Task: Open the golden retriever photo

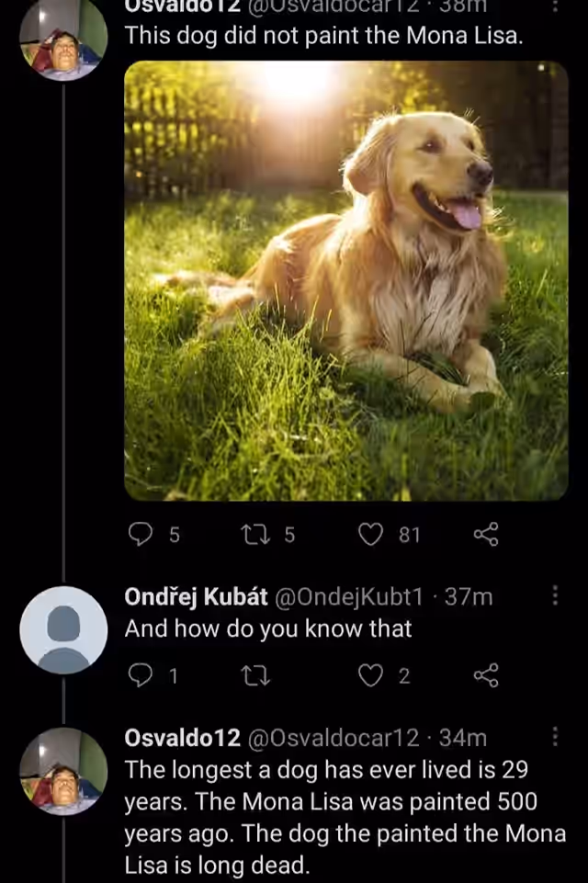Action: (x=345, y=280)
